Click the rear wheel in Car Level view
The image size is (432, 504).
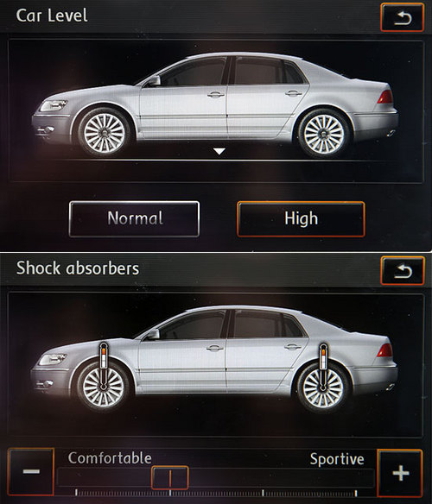click(x=324, y=133)
